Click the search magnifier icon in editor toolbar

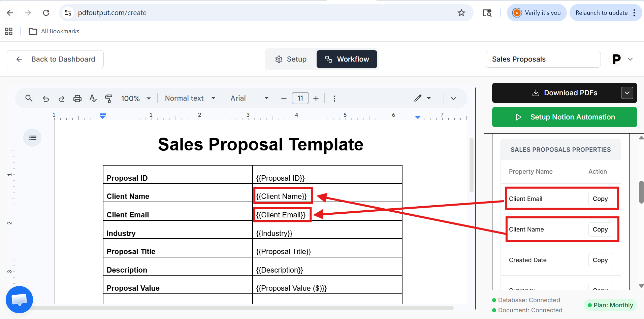[29, 98]
